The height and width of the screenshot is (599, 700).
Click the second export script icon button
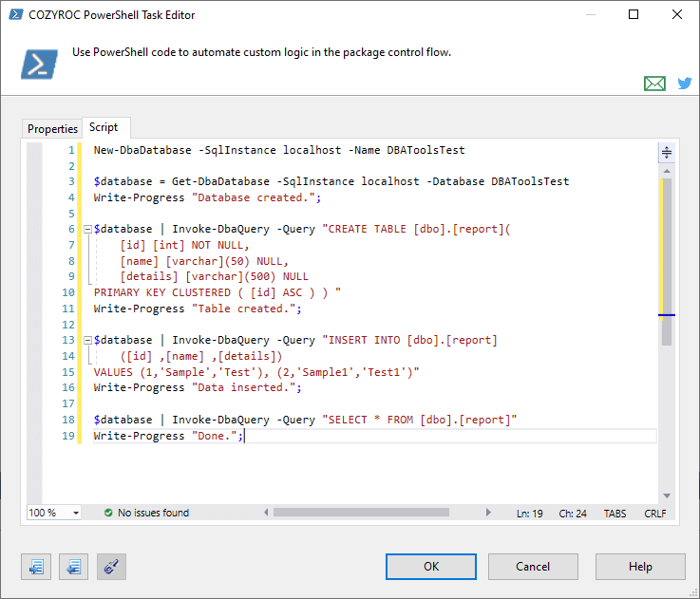pos(74,567)
